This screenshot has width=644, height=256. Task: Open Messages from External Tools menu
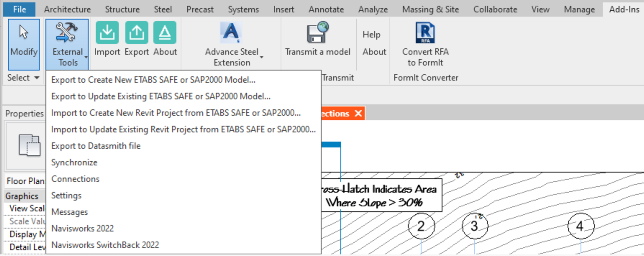coord(184,212)
